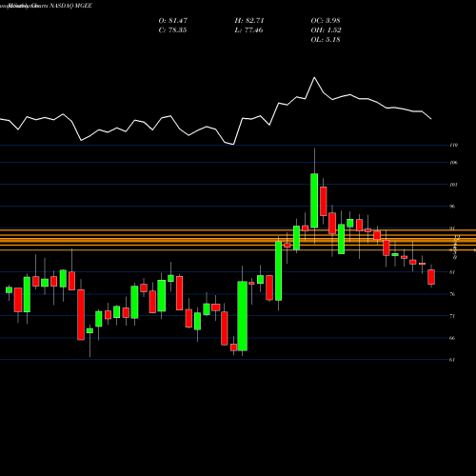476x476 pixels.
Task: Click the 101 price axis label
Action: (x=454, y=185)
